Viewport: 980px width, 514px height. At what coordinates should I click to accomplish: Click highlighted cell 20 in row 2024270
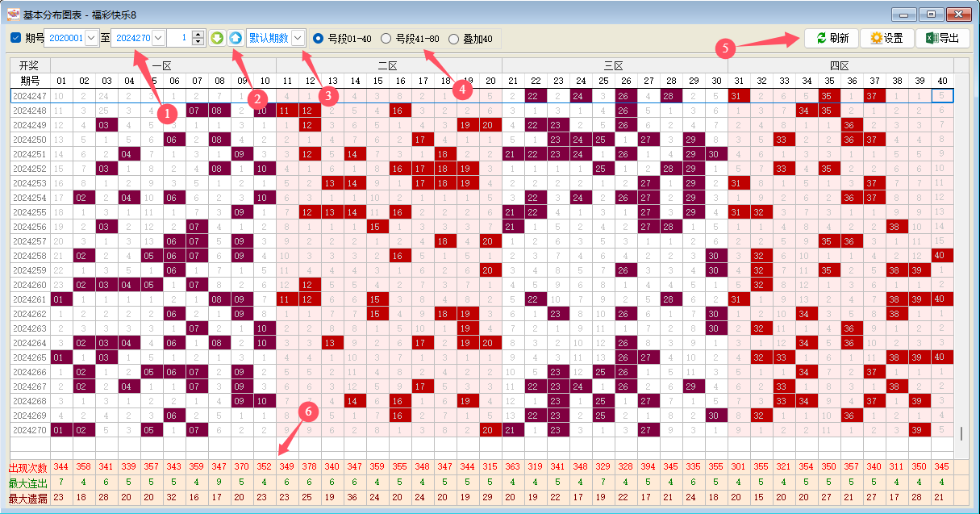point(490,429)
